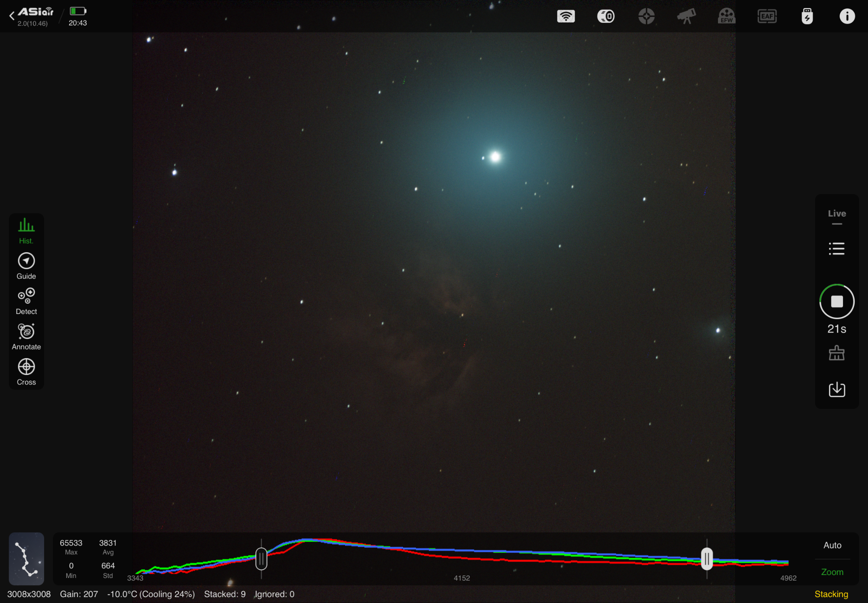
Task: Toggle the Annotate overlay
Action: point(26,337)
